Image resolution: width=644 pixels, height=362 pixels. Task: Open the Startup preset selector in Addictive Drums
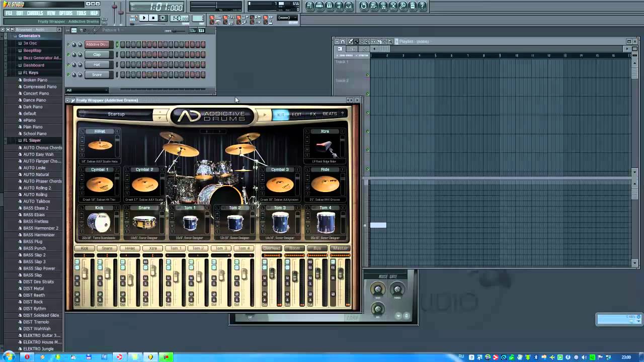116,114
